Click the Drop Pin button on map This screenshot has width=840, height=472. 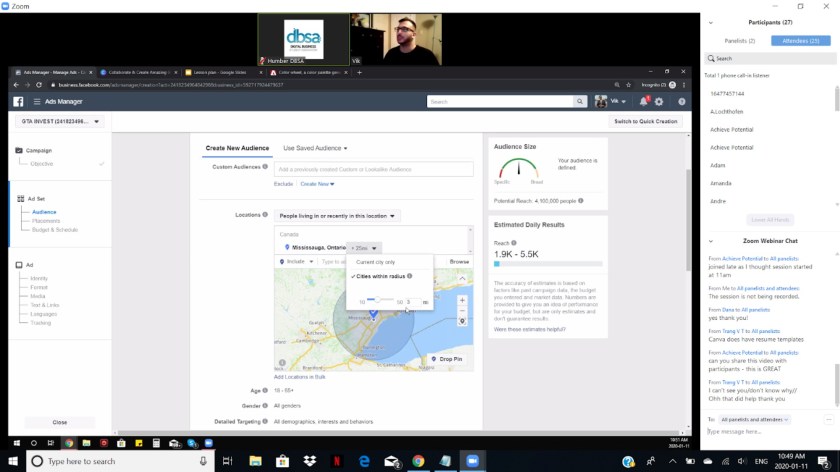click(446, 358)
